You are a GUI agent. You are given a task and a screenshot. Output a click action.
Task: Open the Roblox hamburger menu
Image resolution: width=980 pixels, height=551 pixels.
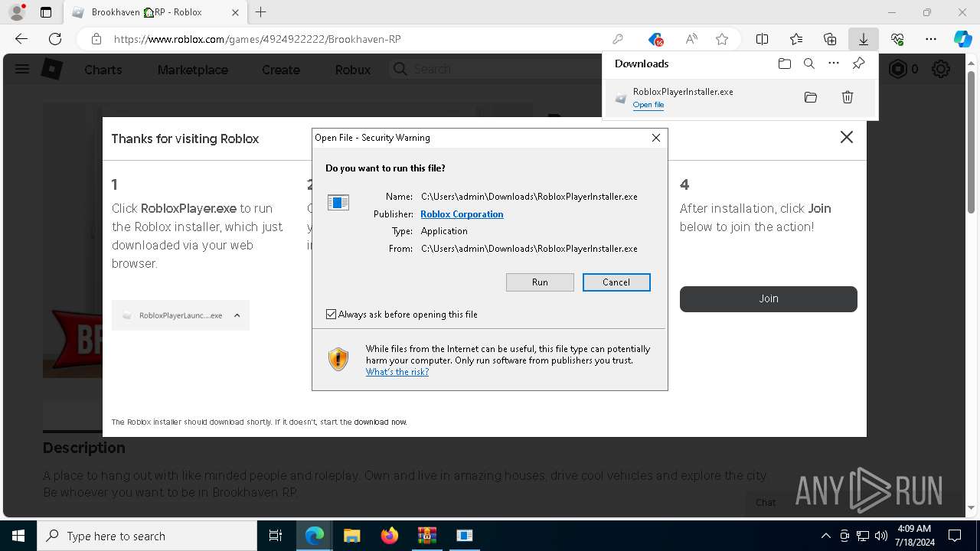tap(22, 69)
